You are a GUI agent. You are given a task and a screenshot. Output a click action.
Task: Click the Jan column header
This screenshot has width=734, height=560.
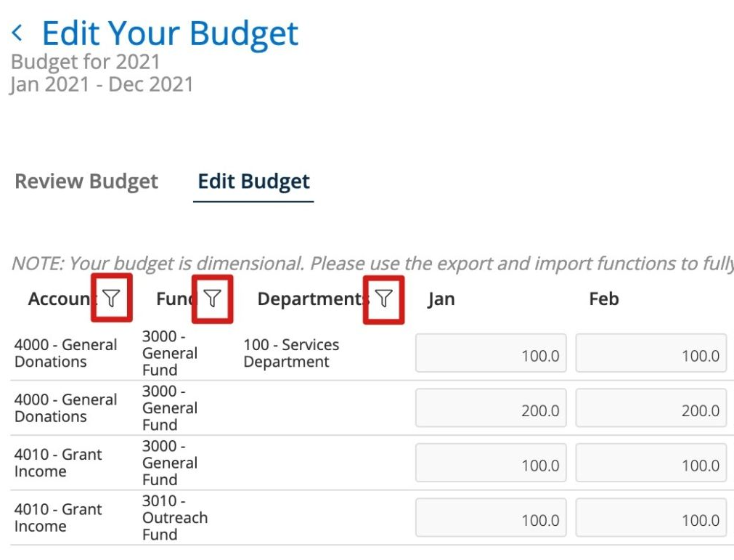(441, 299)
